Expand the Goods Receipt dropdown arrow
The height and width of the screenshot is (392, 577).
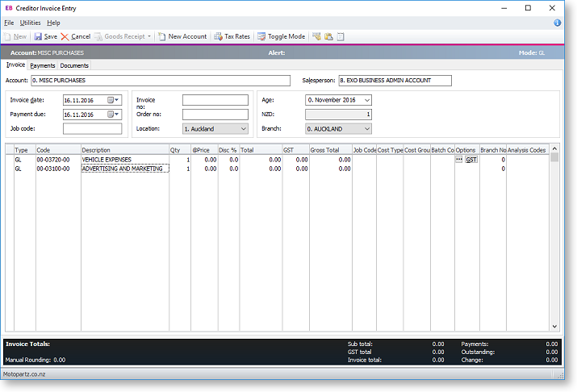click(x=149, y=36)
